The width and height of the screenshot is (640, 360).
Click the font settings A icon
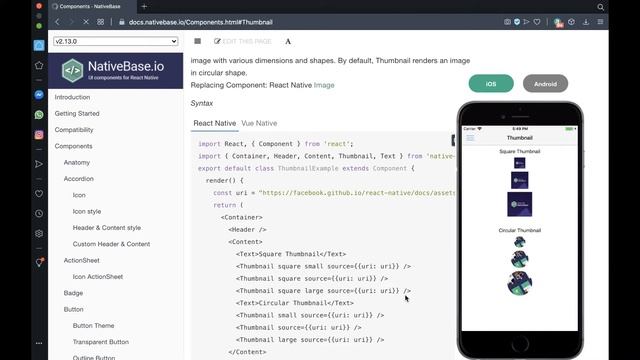tap(288, 41)
